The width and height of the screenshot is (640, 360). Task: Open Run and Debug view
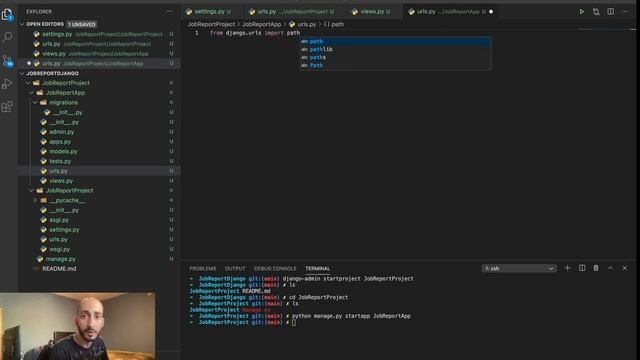(x=7, y=84)
